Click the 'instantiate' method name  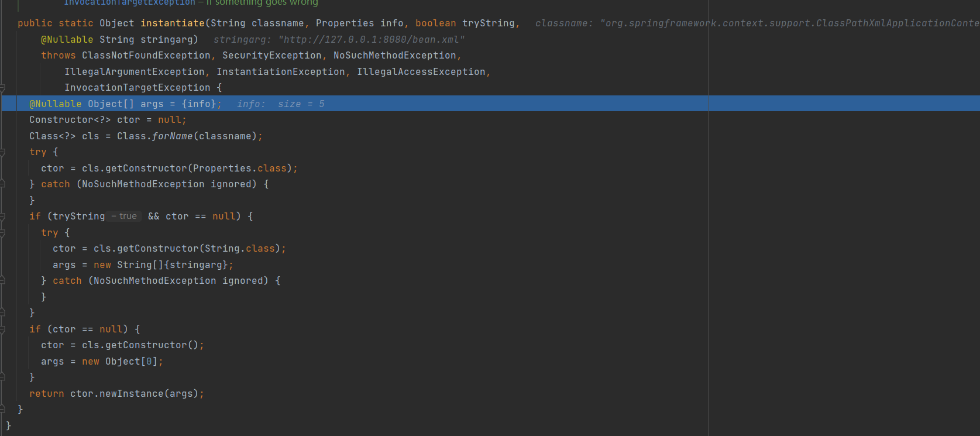pyautogui.click(x=172, y=23)
